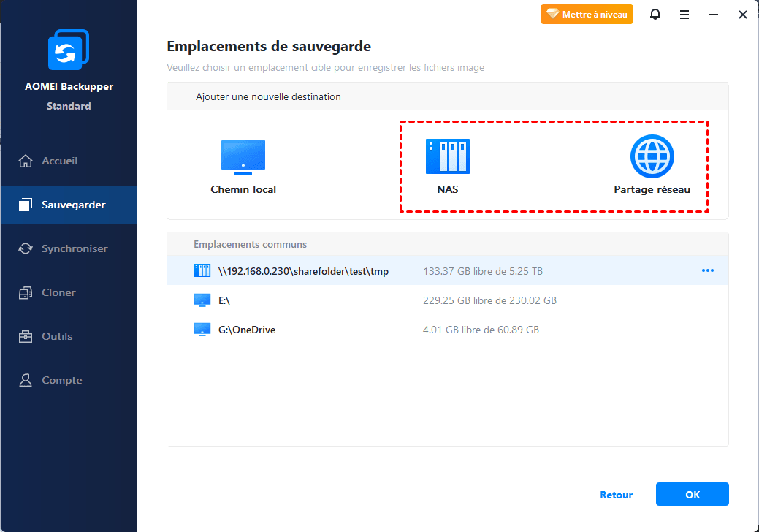Click the Cloner sidebar icon
Screen dimensions: 759x532
tap(25, 292)
